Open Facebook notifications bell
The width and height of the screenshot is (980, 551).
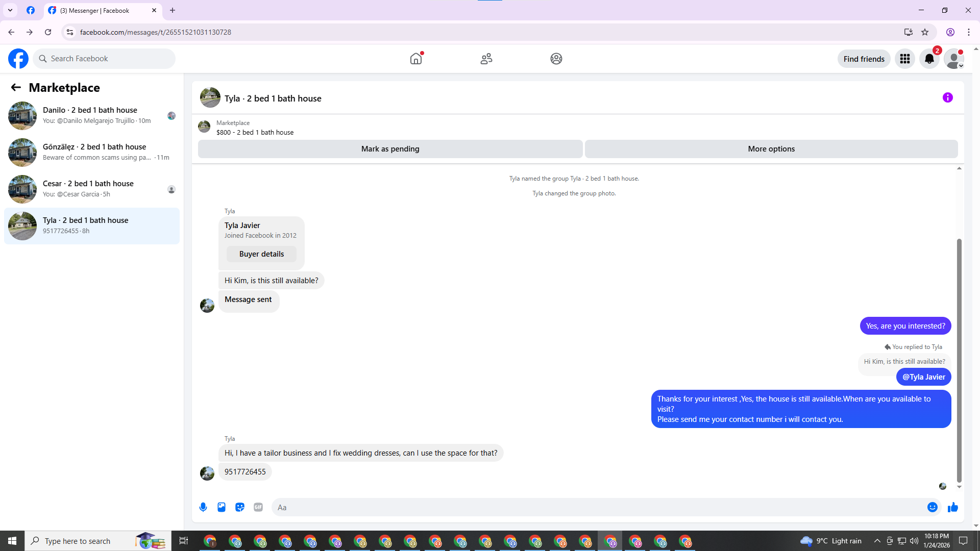(929, 59)
